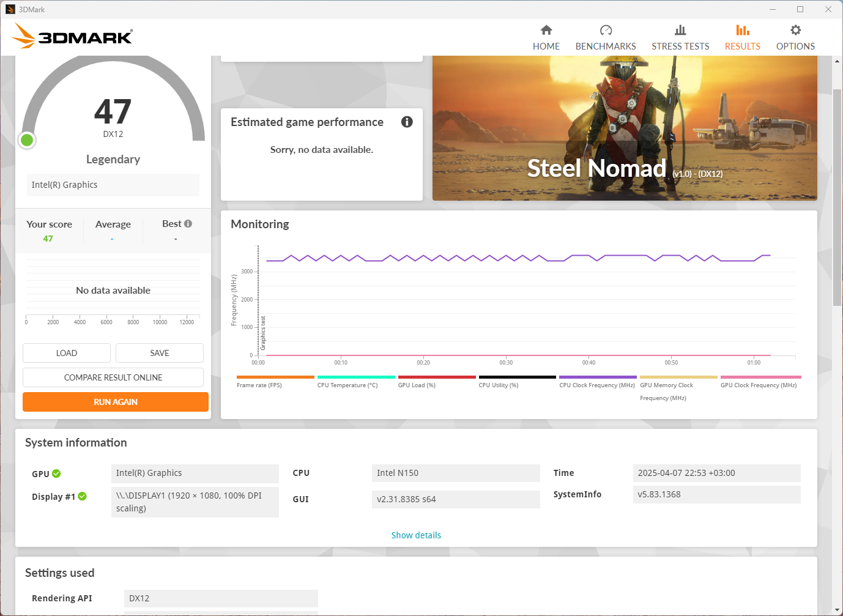Click the 3DMark logo

(73, 36)
